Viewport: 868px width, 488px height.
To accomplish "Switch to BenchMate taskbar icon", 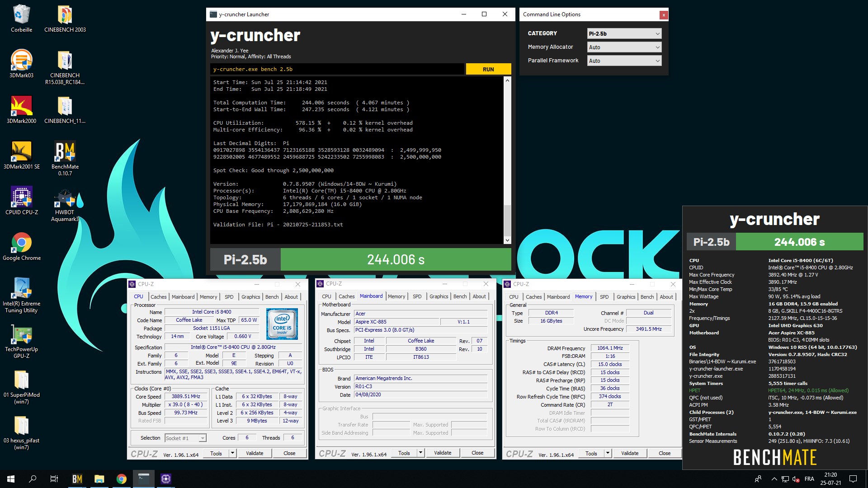I will tap(77, 479).
